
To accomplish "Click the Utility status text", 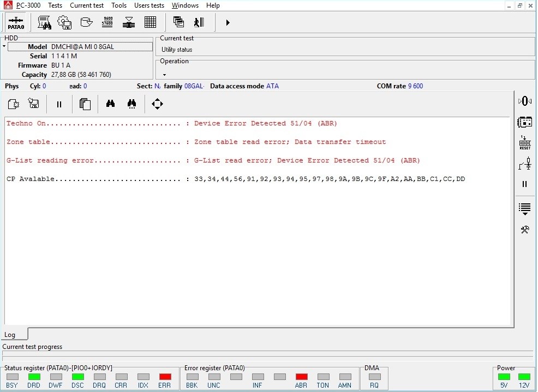I will pyautogui.click(x=177, y=50).
